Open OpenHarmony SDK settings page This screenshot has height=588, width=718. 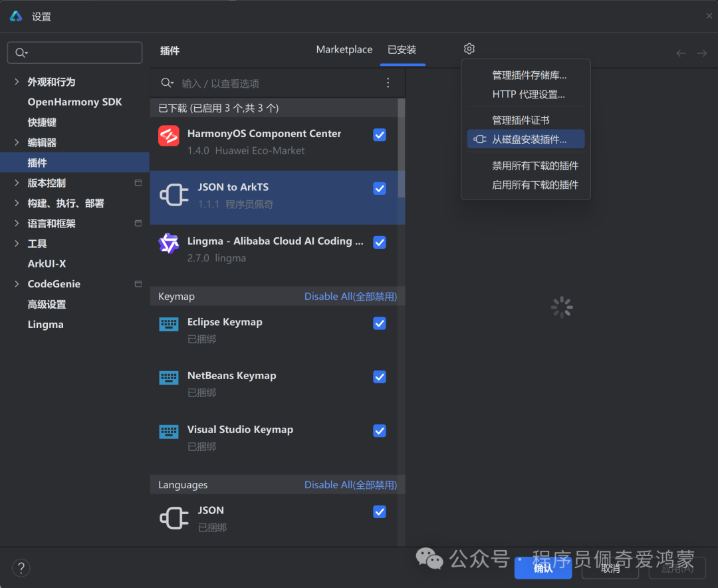pyautogui.click(x=74, y=102)
